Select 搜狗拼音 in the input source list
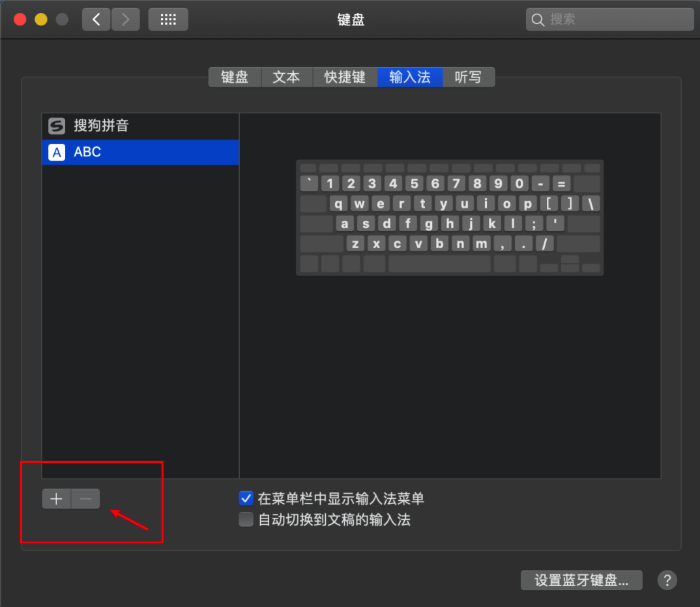Image resolution: width=700 pixels, height=607 pixels. click(x=101, y=126)
